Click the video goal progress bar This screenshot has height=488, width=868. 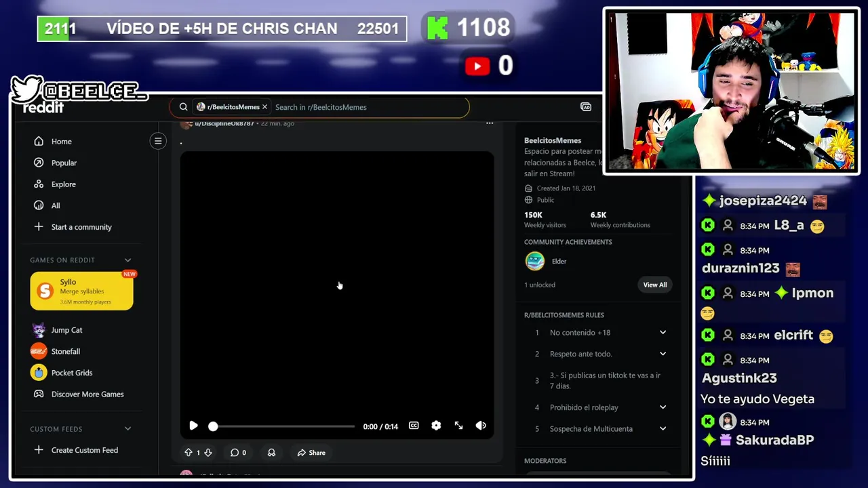tap(222, 29)
